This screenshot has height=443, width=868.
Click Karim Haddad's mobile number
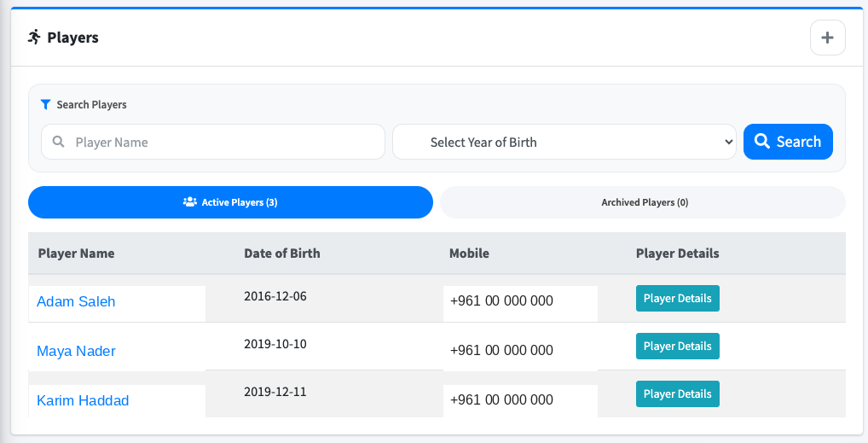pos(501,399)
